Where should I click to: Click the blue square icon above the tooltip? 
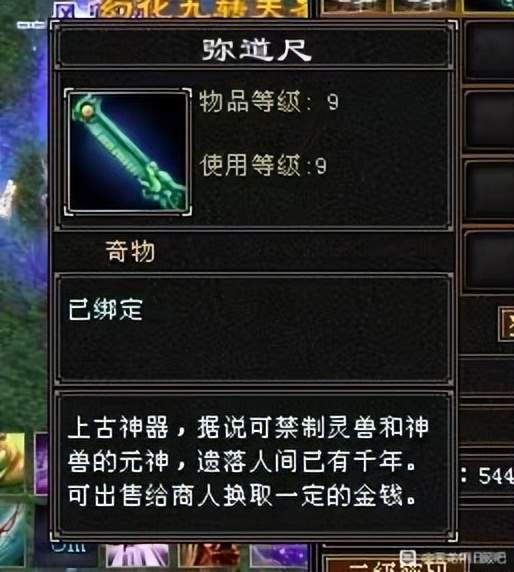(66, 10)
